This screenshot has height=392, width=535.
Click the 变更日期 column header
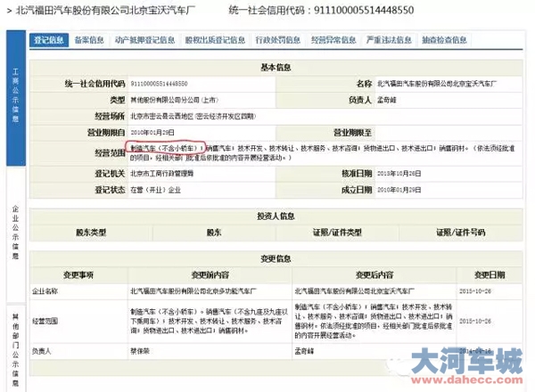(x=490, y=274)
